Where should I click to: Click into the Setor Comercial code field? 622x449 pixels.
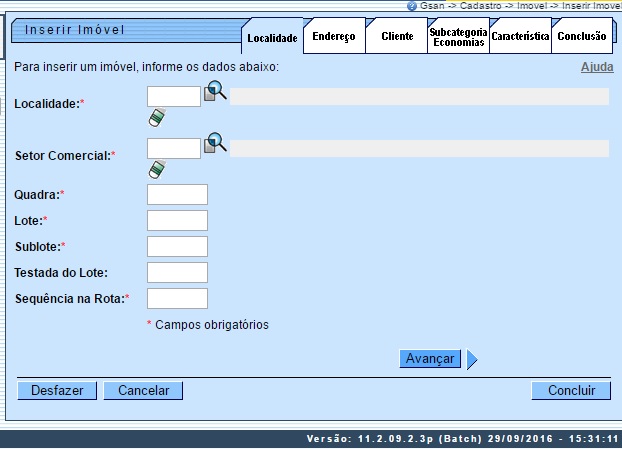tap(174, 148)
